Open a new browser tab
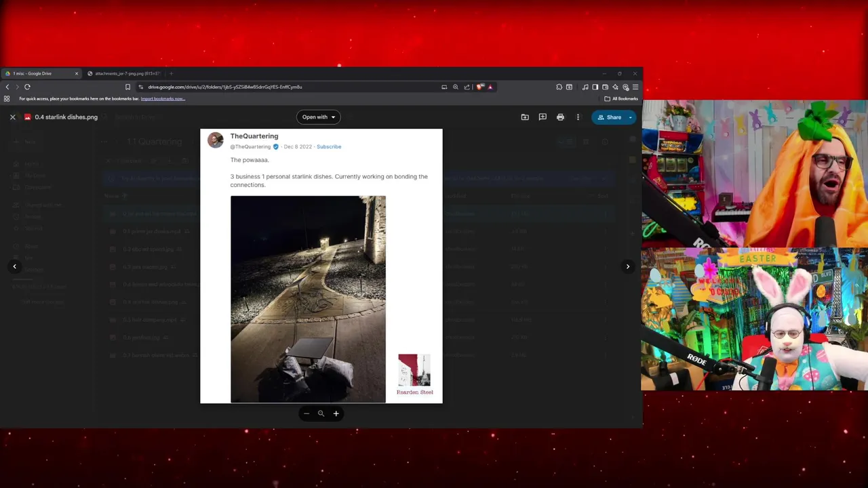The height and width of the screenshot is (488, 868). 171,73
